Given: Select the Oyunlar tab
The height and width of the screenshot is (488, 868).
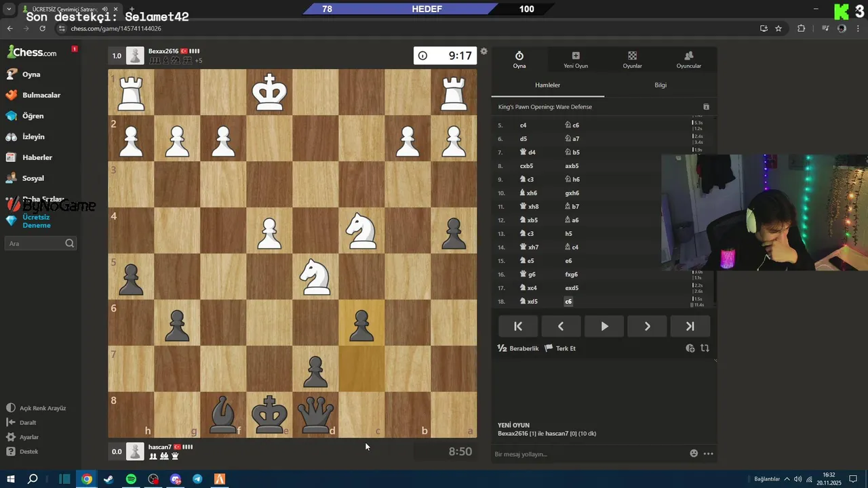Looking at the screenshot, I should 632,60.
